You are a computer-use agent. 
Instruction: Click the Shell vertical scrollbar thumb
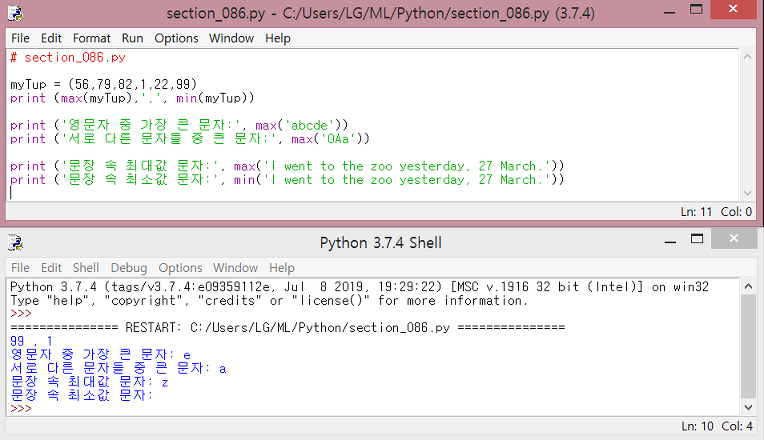pos(748,346)
